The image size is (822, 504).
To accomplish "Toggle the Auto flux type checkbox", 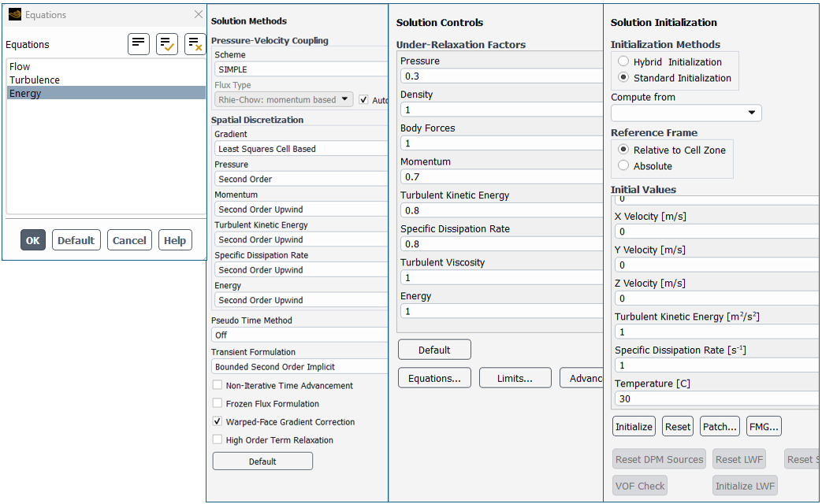I will click(x=363, y=99).
